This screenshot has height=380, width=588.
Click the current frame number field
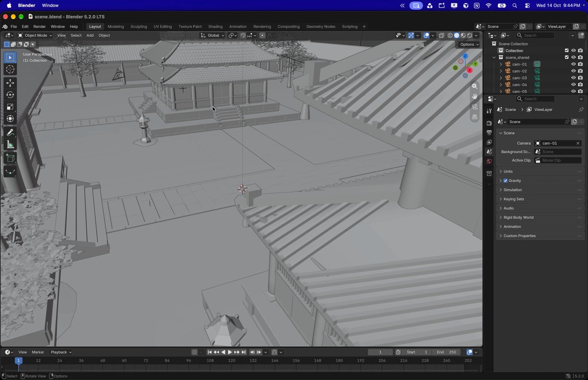381,352
